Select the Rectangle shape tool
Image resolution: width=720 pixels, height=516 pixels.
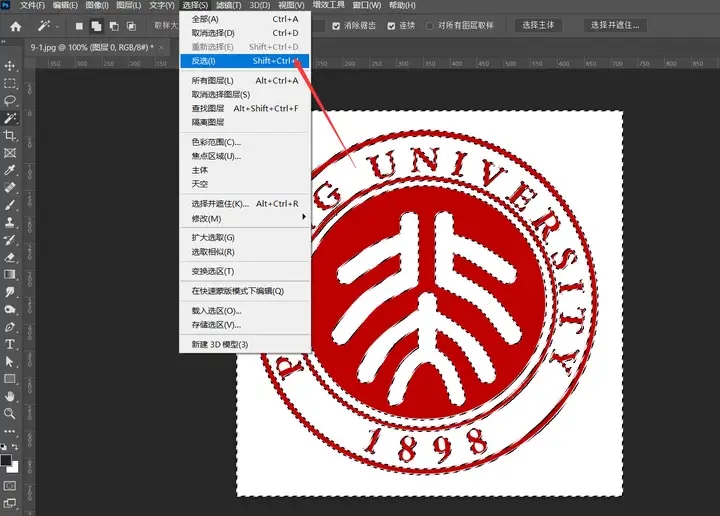tap(10, 379)
